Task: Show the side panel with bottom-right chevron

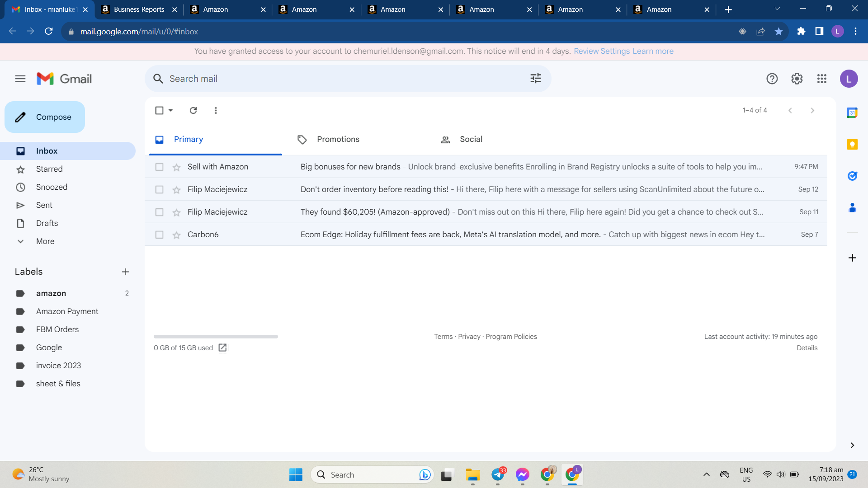Action: 852,445
